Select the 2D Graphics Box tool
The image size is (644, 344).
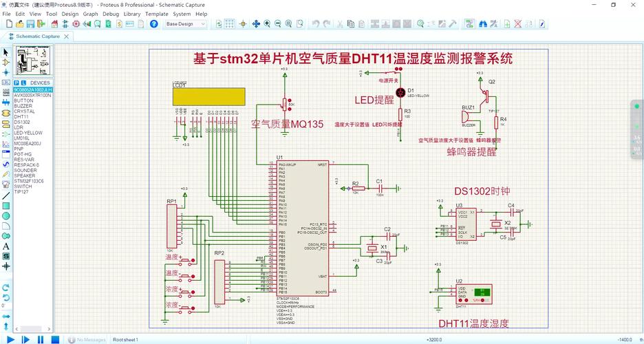pyautogui.click(x=6, y=206)
